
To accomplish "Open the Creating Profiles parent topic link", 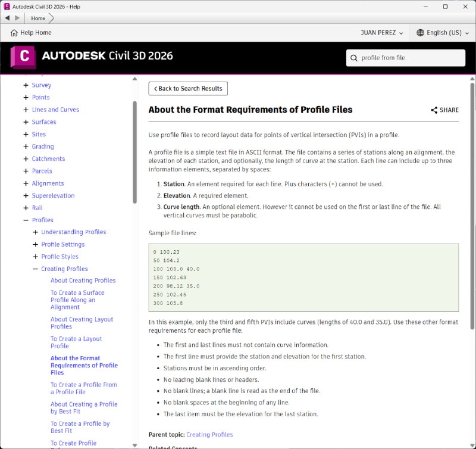I will [209, 435].
